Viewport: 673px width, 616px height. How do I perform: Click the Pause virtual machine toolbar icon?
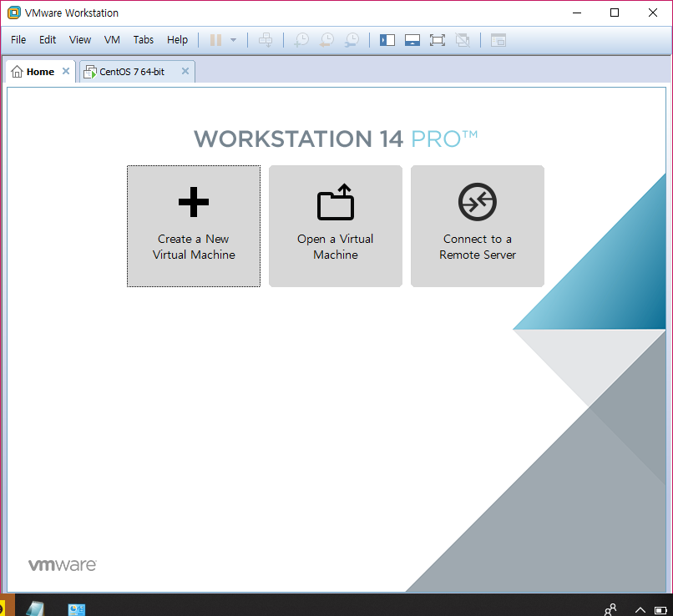[x=215, y=40]
